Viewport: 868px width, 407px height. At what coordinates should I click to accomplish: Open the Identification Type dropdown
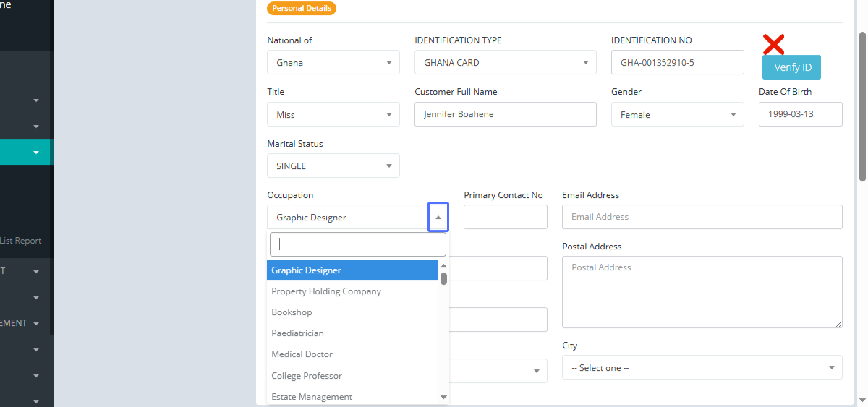click(x=505, y=63)
